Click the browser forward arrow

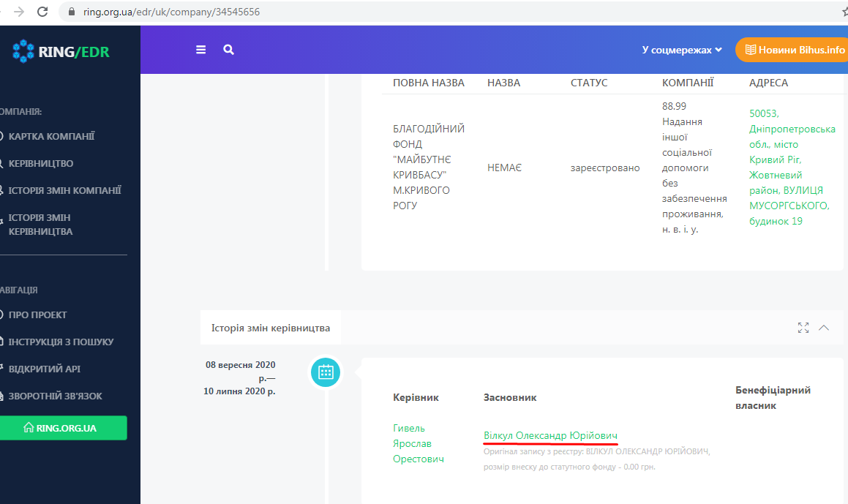click(19, 12)
